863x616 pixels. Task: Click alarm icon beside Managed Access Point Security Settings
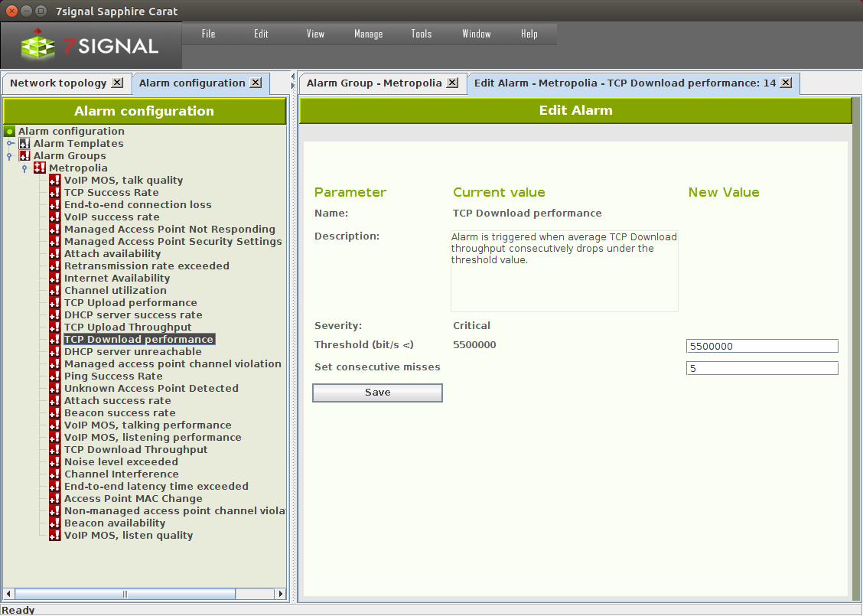click(x=54, y=242)
